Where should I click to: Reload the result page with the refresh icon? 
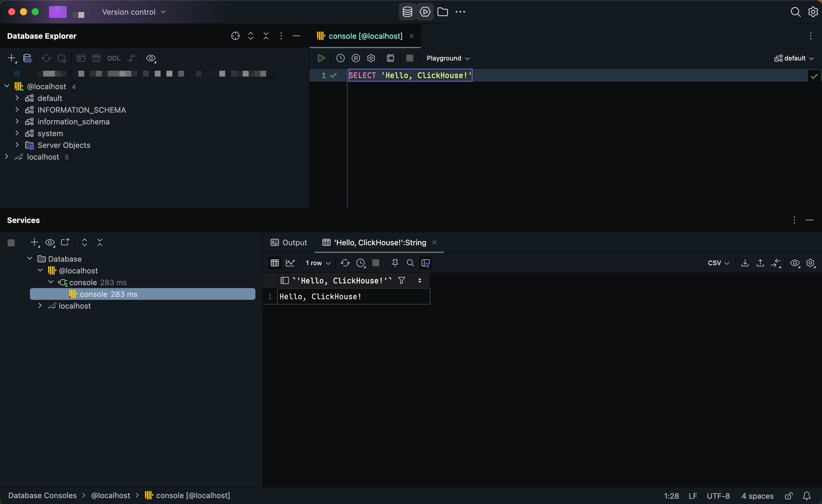tap(345, 263)
